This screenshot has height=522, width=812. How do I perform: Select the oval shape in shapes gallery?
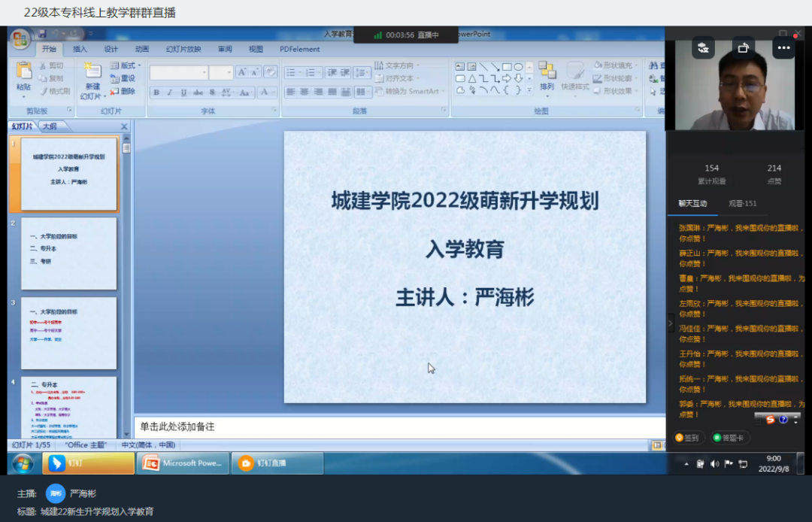[x=518, y=67]
